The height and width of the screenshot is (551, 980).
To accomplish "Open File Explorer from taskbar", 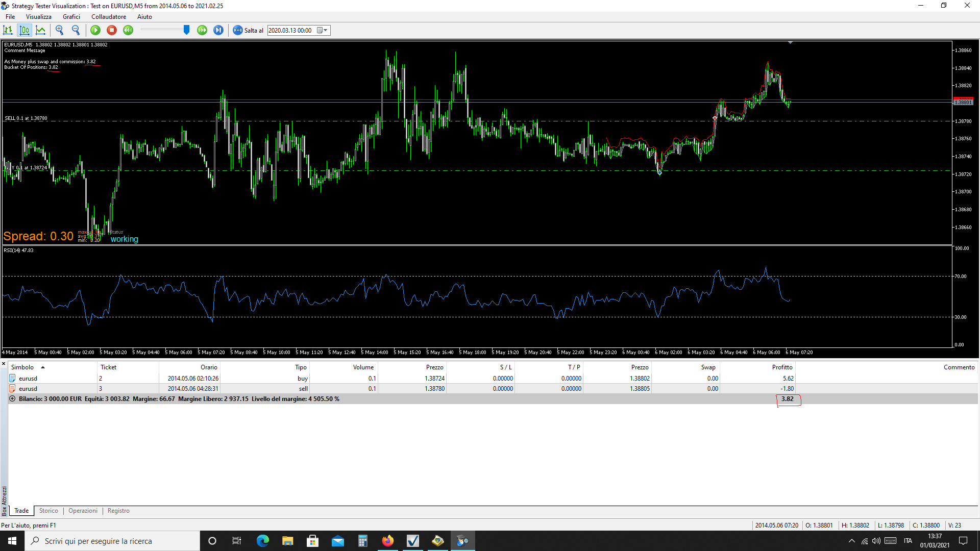I will [x=288, y=541].
